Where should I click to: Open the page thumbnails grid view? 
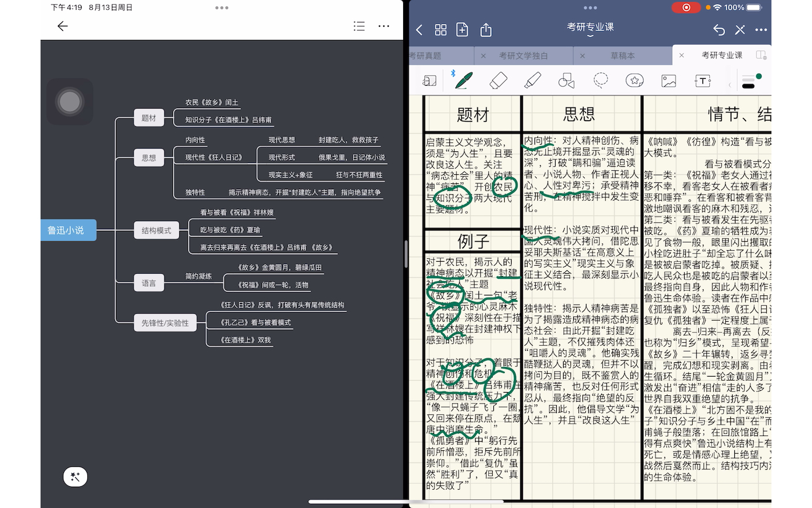[441, 30]
